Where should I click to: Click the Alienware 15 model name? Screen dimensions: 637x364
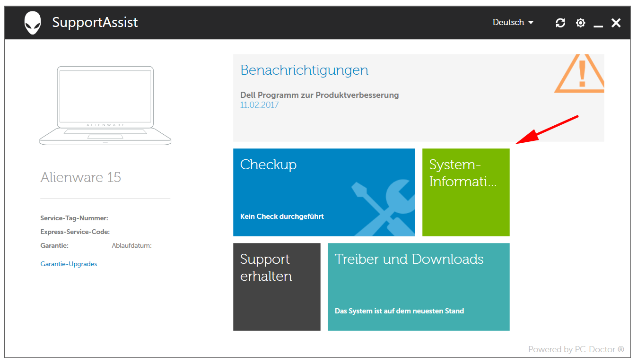[81, 177]
